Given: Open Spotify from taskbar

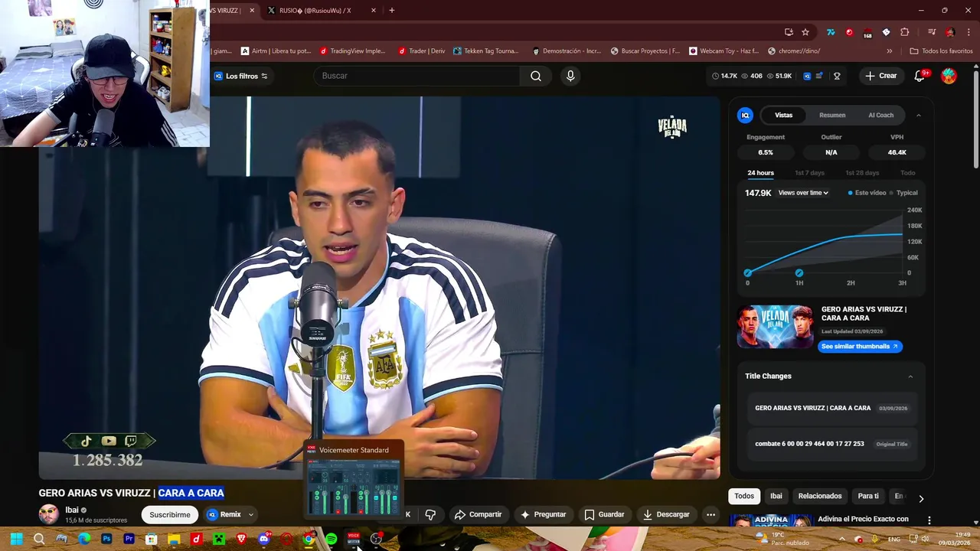Looking at the screenshot, I should (331, 539).
